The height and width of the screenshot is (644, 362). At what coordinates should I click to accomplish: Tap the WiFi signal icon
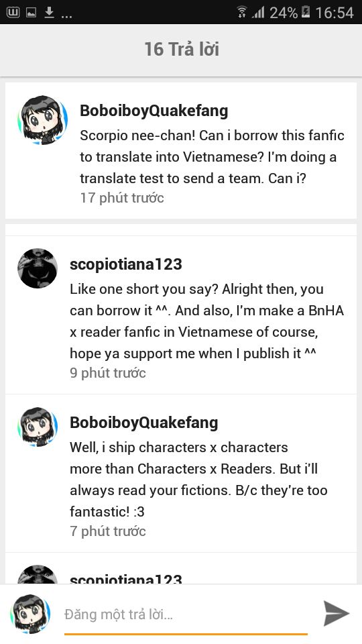tap(242, 12)
